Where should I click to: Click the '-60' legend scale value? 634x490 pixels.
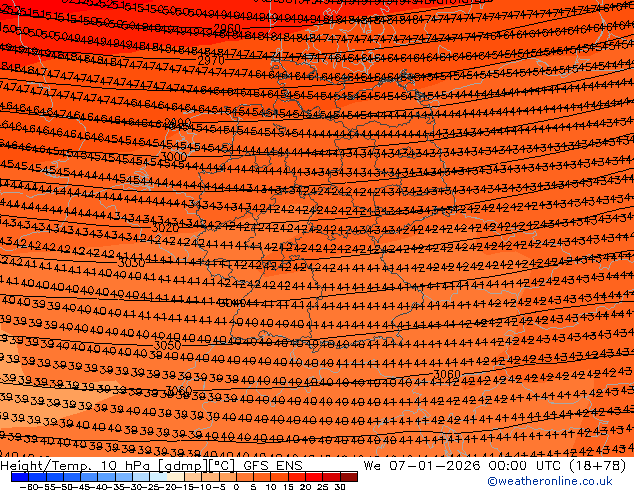27,486
